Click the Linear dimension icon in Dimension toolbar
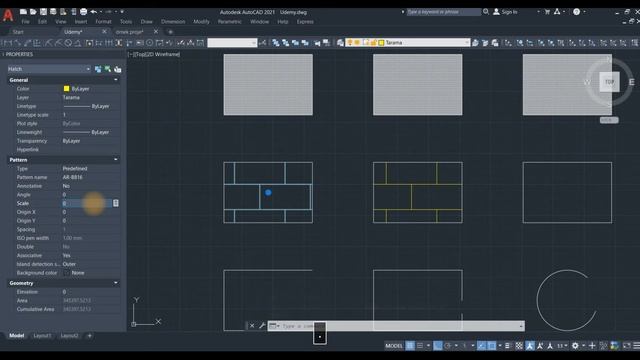The height and width of the screenshot is (360, 640). click(7, 42)
